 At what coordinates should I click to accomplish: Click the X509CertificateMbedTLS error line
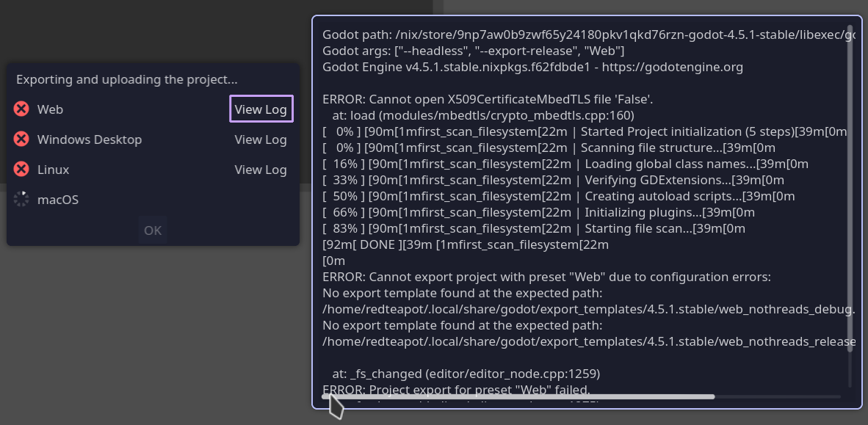click(x=488, y=100)
